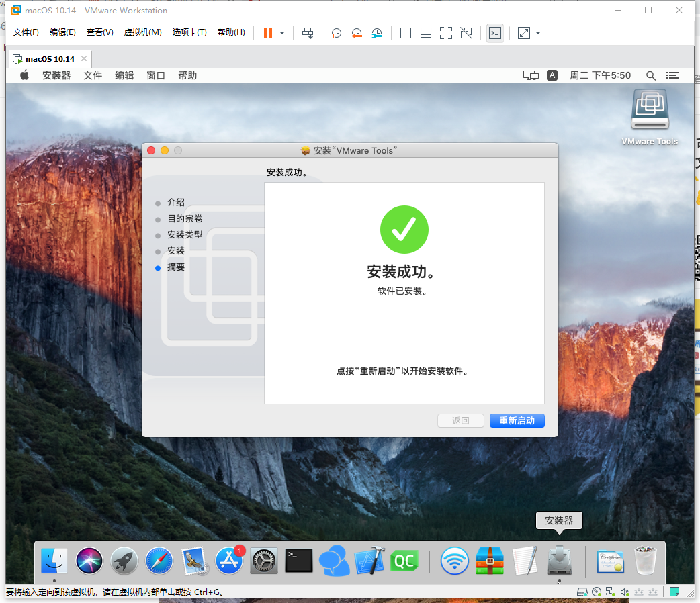
Task: Click the revert snapshot toolbar icon
Action: pos(356,32)
